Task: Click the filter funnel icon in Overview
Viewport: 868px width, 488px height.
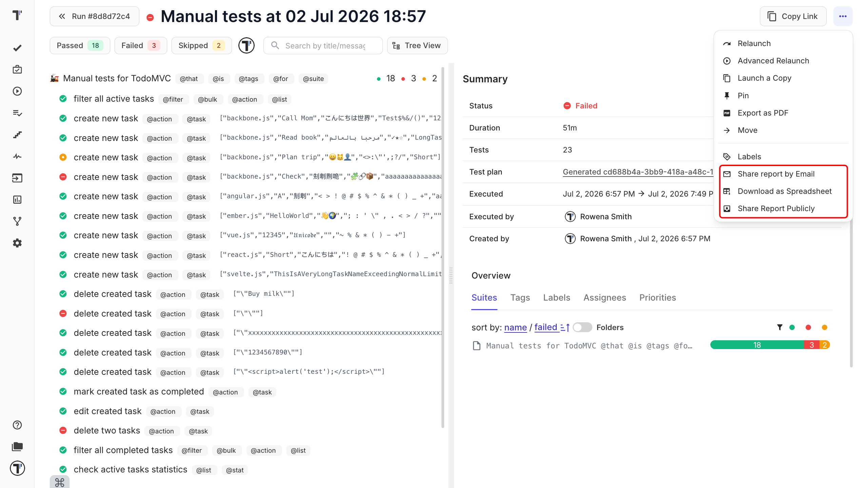Action: click(780, 327)
